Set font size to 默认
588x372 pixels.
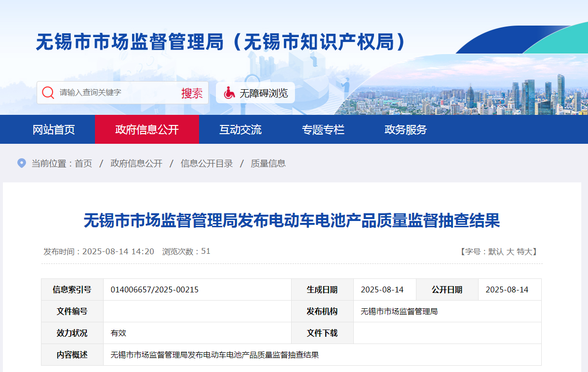pos(496,251)
